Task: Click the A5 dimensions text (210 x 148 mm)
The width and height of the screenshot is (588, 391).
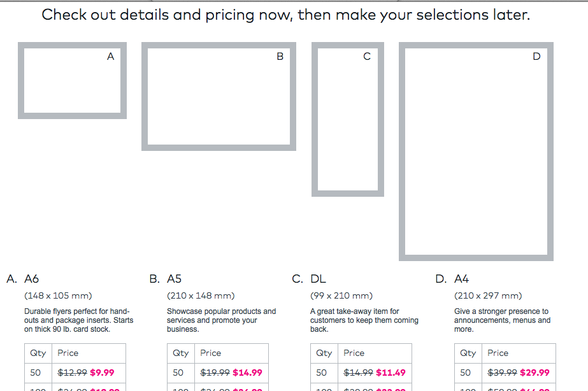Action: (201, 296)
